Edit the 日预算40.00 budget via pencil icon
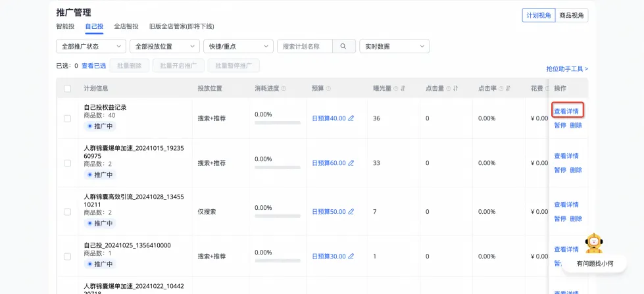Viewport: 644px width, 294px height. (x=351, y=118)
